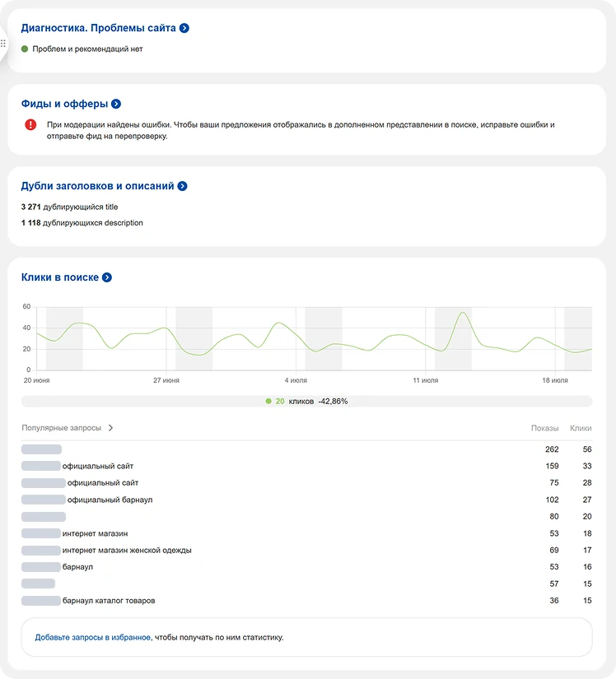616x679 pixels.
Task: Open the Диагностика. Проблемы сайта section
Action: 98,28
